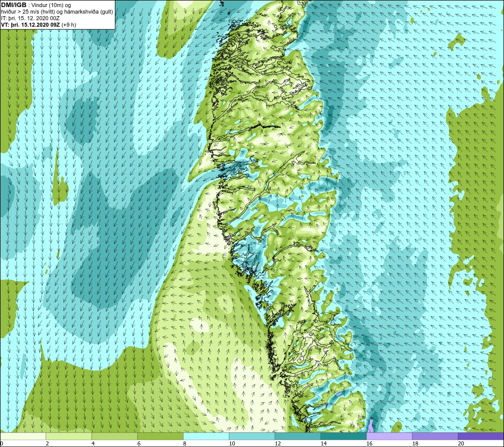The width and height of the screenshot is (504, 447).
Task: Click the 'Vindur (10m) og' heading text
Action: (51, 5)
